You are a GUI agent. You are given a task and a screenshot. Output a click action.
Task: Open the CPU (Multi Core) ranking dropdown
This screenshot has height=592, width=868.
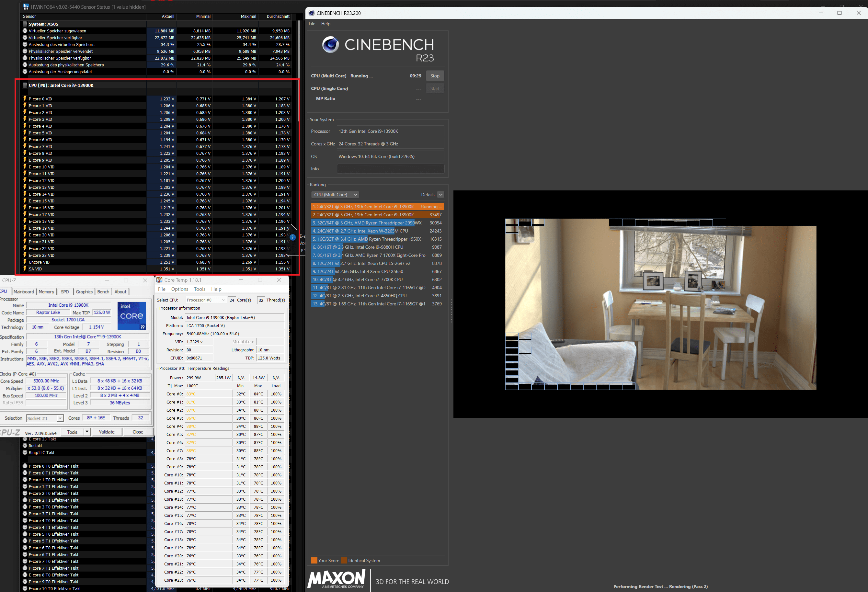[x=335, y=195]
